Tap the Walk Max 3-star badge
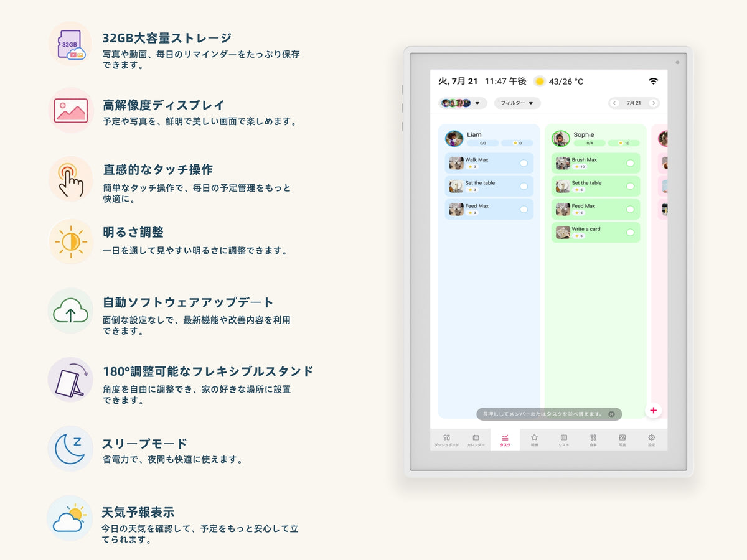747x560 pixels. click(472, 167)
